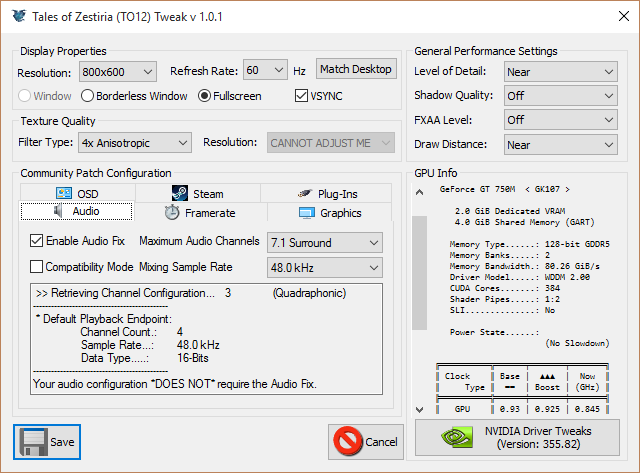The image size is (640, 473).
Task: Click the floppy disk Save icon
Action: (33, 442)
